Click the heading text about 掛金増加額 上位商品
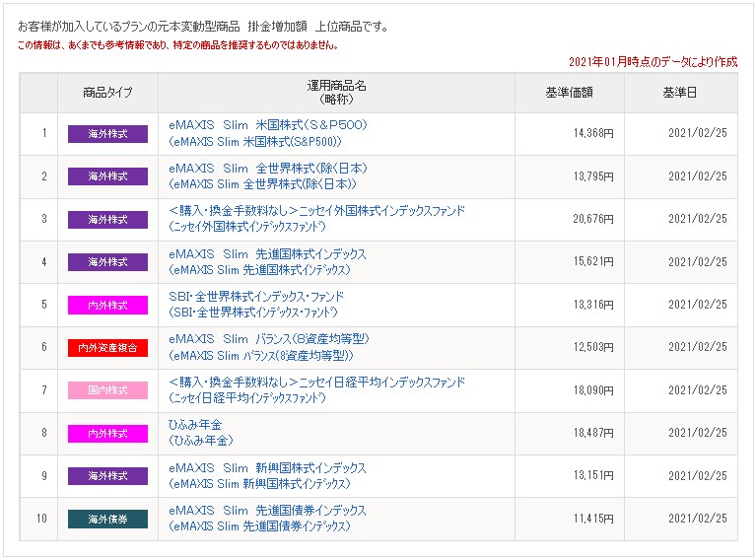This screenshot has height=558, width=756. point(203,27)
